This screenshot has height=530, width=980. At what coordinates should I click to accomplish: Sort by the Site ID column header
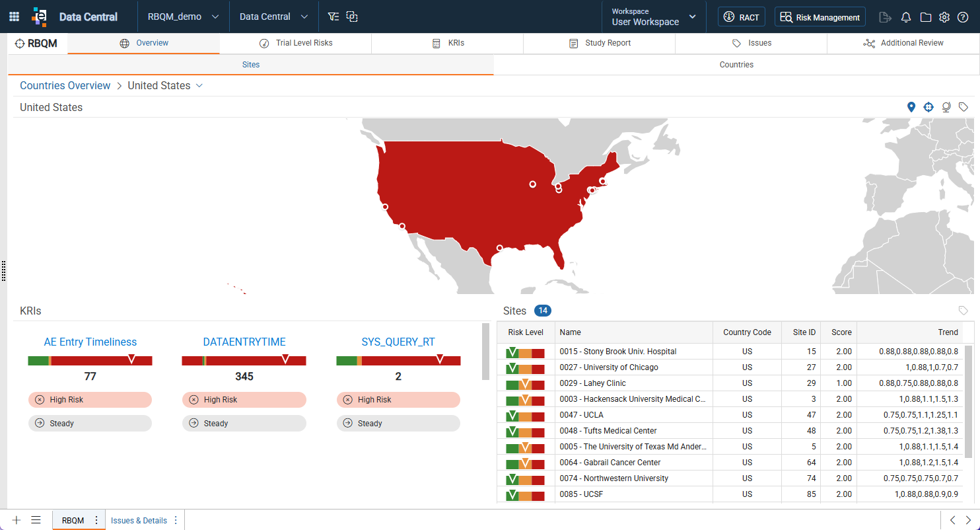[x=800, y=332]
